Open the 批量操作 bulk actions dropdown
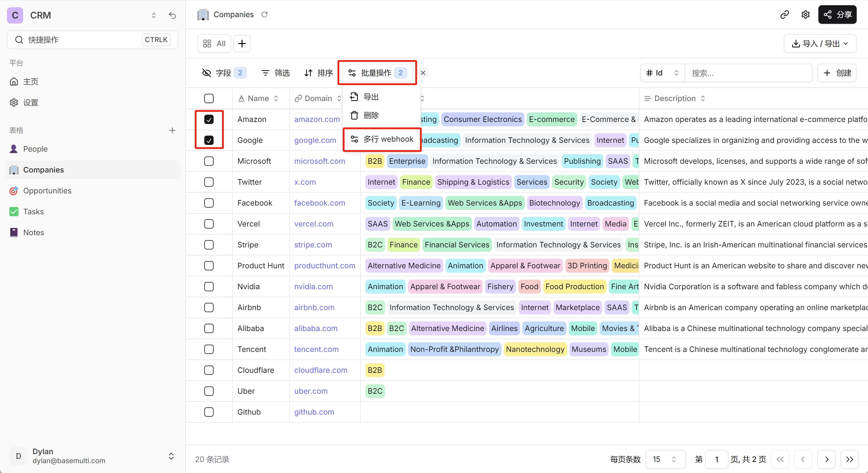Viewport: 868px width, 473px height. 377,73
